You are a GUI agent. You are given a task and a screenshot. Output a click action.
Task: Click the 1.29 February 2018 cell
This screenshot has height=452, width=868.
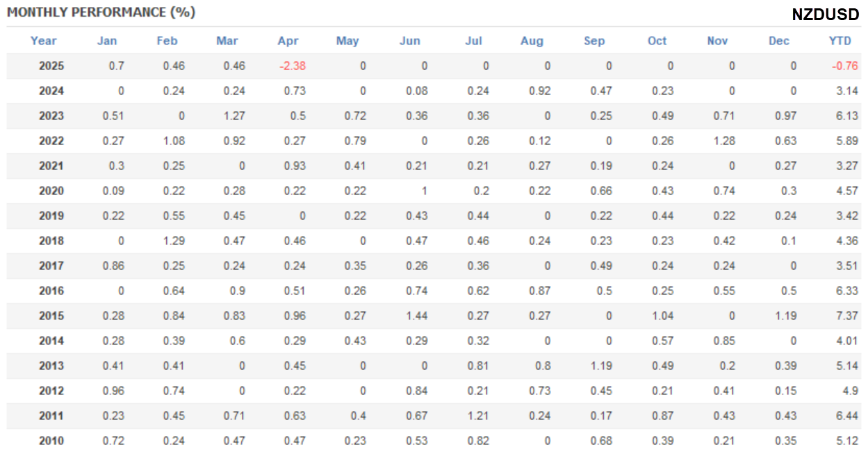click(174, 241)
